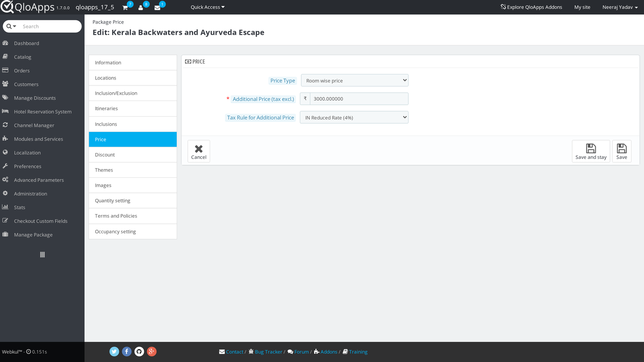Screen dimensions: 644x362
Task: Open the Images tab
Action: click(x=133, y=186)
